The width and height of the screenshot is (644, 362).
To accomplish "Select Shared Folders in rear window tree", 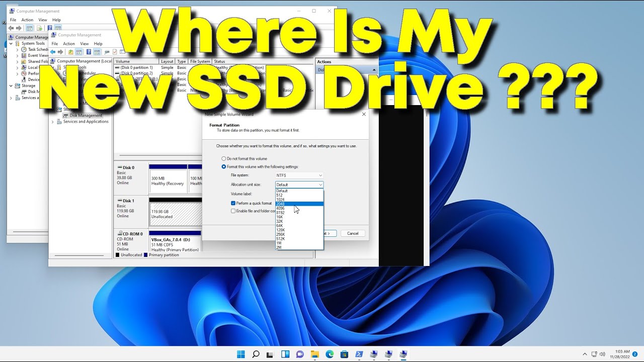I will coord(35,61).
